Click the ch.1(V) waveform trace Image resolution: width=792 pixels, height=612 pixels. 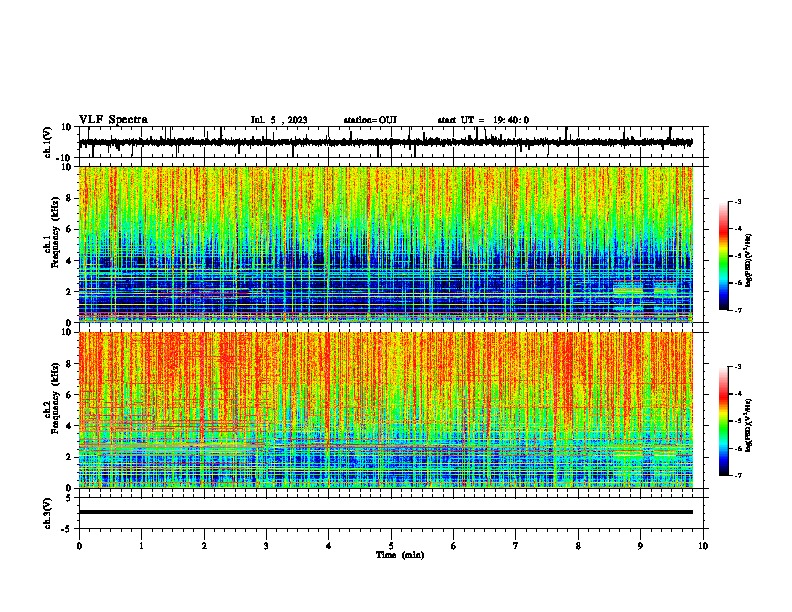pyautogui.click(x=385, y=142)
